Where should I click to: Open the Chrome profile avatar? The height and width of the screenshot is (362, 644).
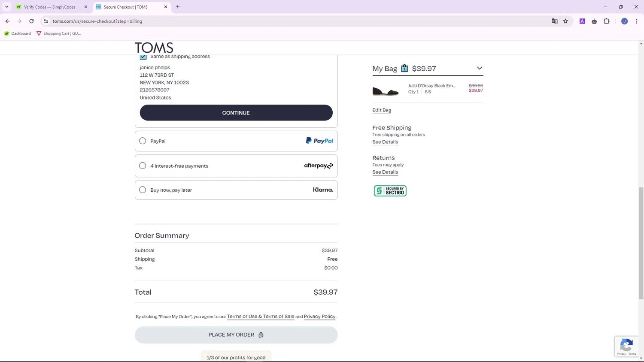[625, 21]
